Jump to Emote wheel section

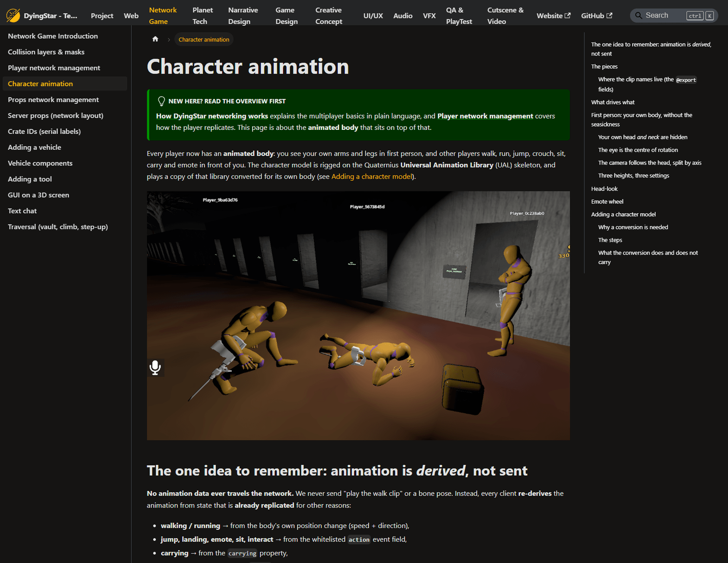click(607, 201)
